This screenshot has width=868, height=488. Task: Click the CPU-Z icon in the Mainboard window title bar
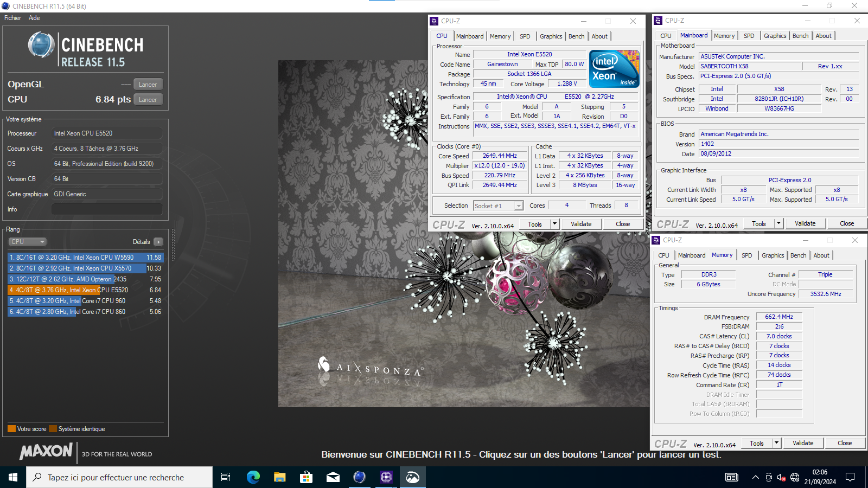point(658,21)
